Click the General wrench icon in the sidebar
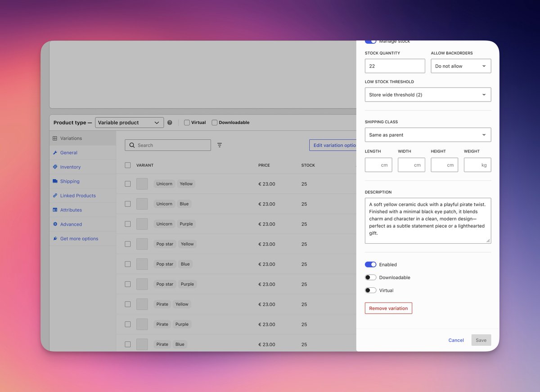 [x=55, y=153]
